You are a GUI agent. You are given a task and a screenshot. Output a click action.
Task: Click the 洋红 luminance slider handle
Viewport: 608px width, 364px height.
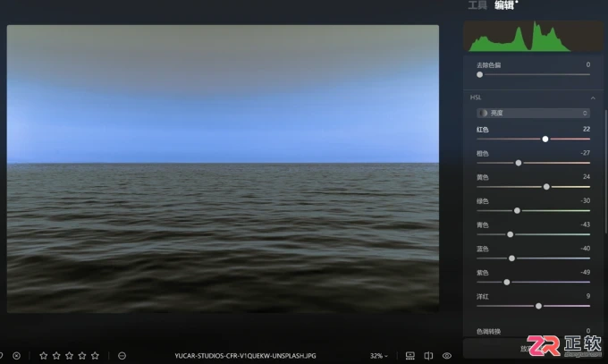(538, 306)
